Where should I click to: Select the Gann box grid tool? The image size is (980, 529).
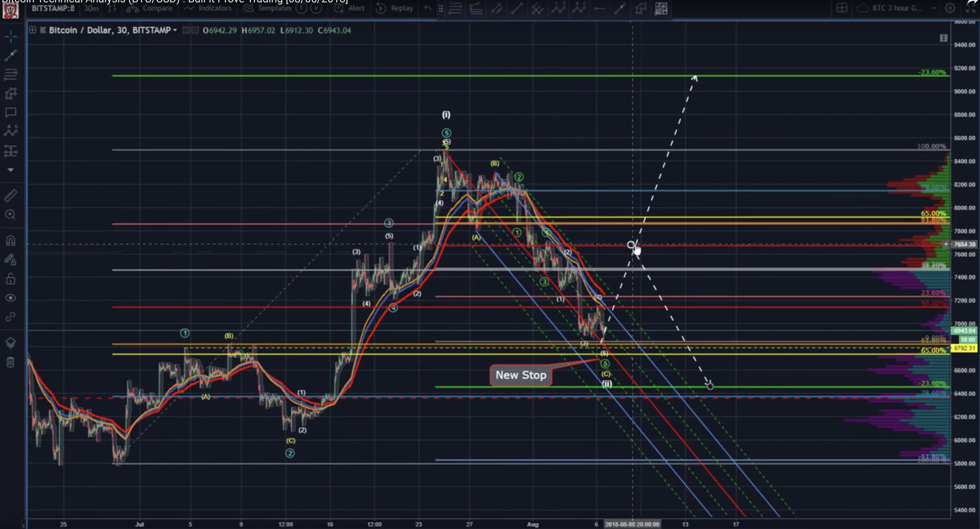coord(661,8)
